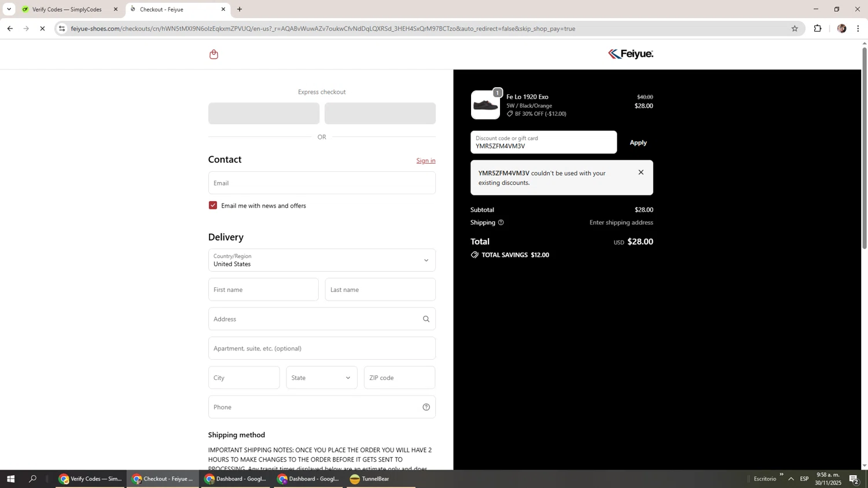Click the ESP language indicator

pos(804,479)
